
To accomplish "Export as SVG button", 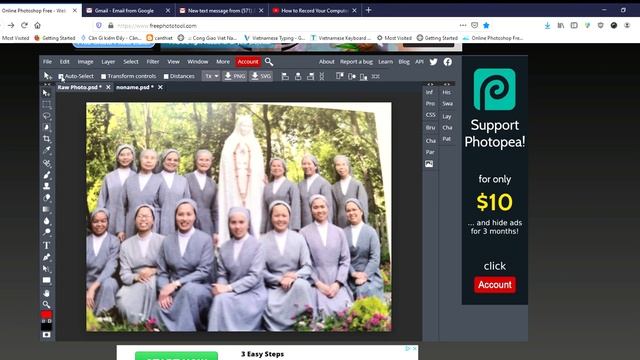I will pyautogui.click(x=261, y=76).
